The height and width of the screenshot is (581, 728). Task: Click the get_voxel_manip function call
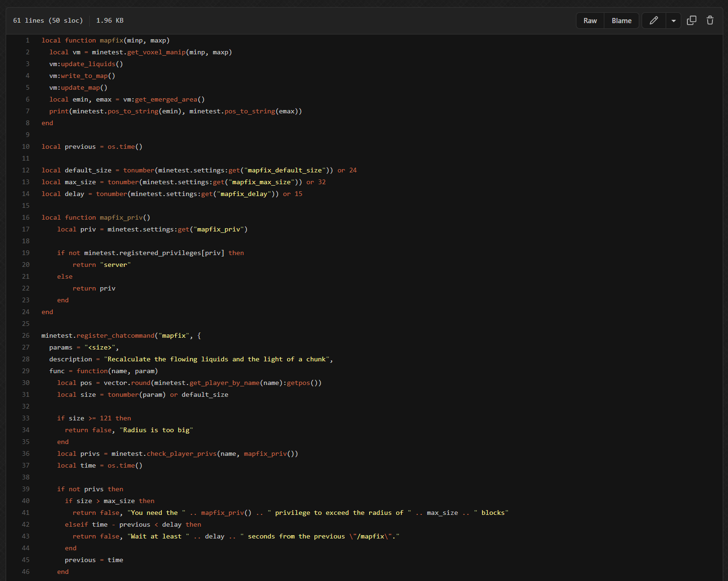156,52
